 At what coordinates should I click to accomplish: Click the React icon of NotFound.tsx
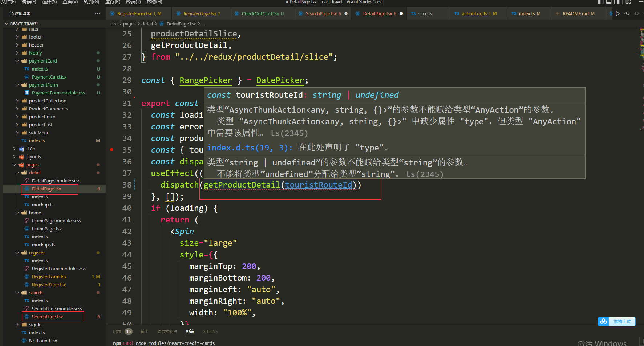pyautogui.click(x=24, y=341)
